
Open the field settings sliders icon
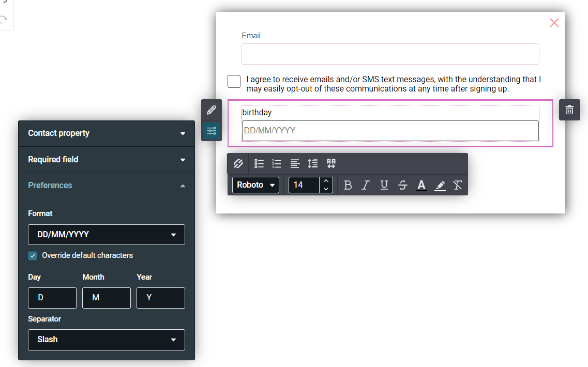click(x=212, y=131)
